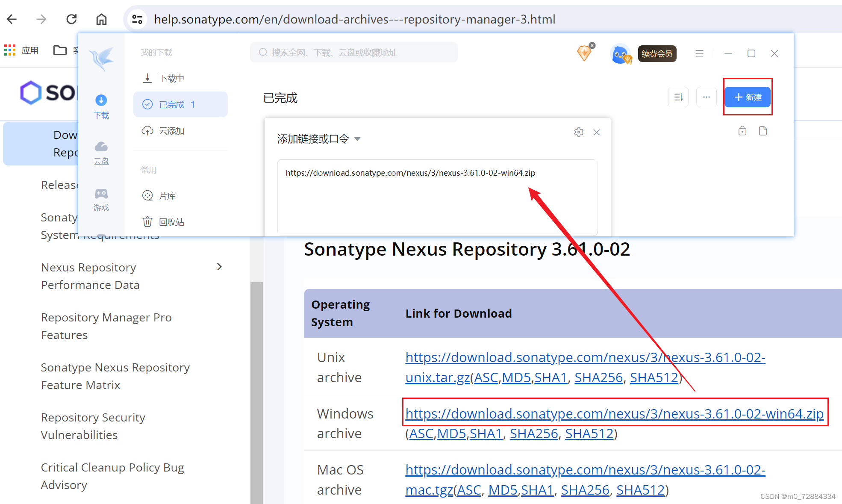842x504 pixels.
Task: Open the 回收站 recycle bin item
Action: point(171,222)
